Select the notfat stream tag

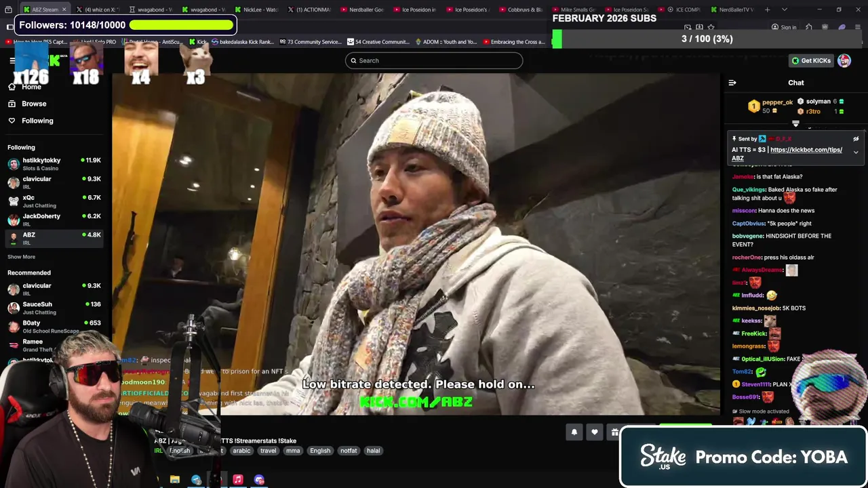point(349,451)
